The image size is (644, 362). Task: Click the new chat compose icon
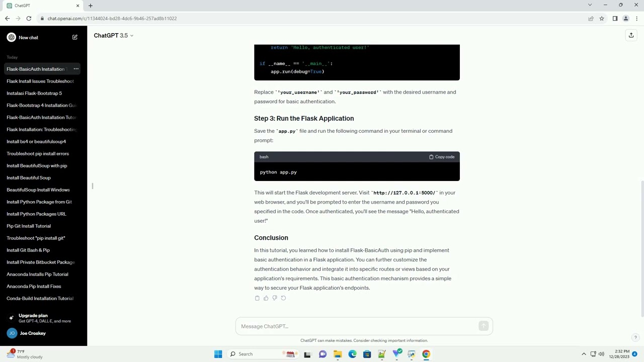click(x=74, y=37)
